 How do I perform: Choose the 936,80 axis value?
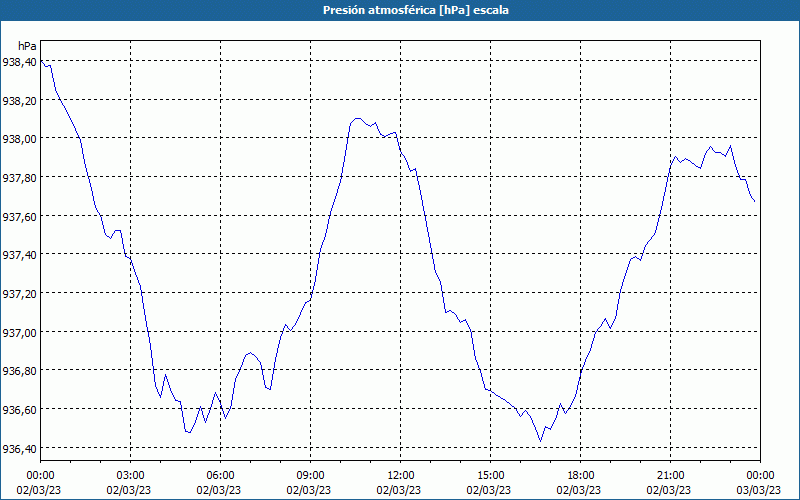pyautogui.click(x=19, y=371)
